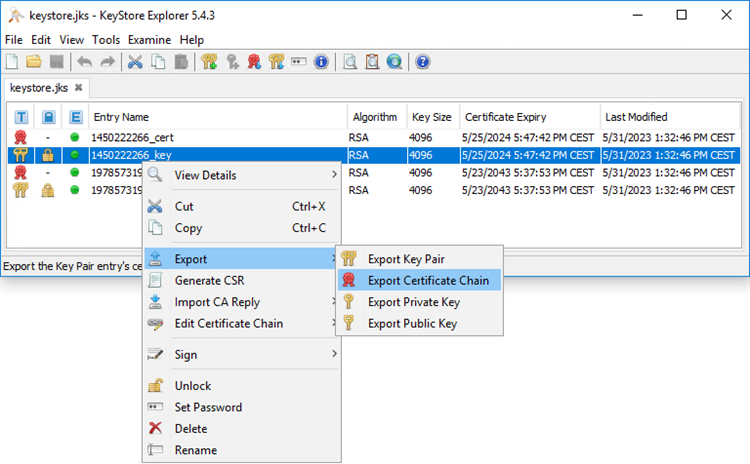The height and width of the screenshot is (464, 750).
Task: Click Import Trusted Certificate toolbar icon
Action: coord(254,62)
